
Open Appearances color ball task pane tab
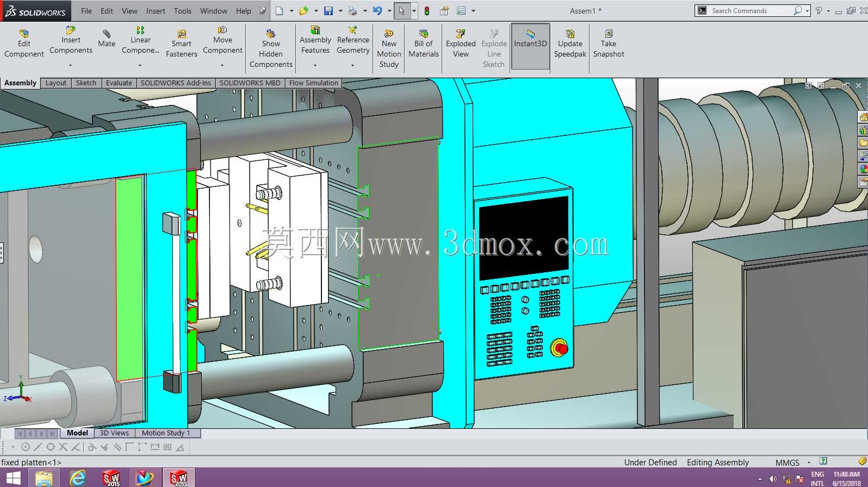(863, 169)
